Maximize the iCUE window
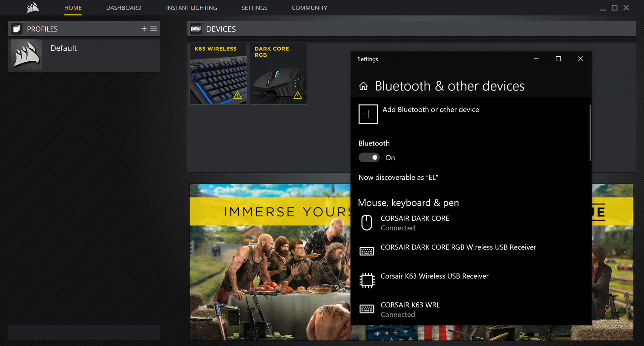644x346 pixels. (x=614, y=8)
